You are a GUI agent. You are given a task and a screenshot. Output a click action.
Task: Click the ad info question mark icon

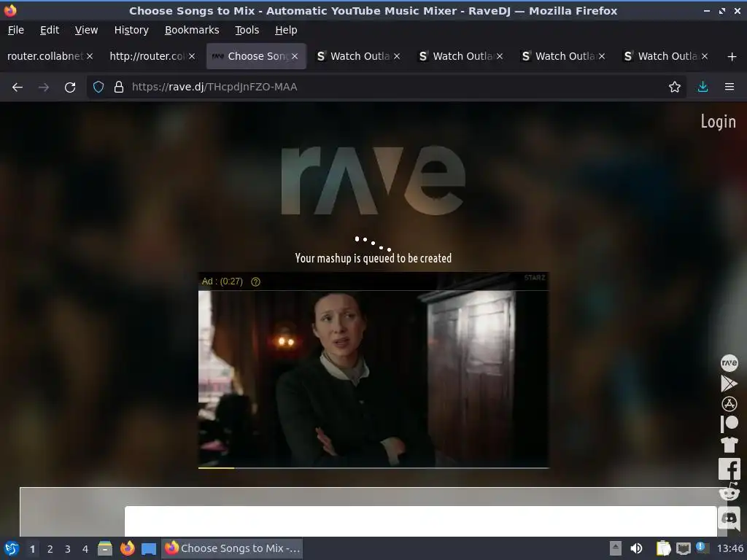(x=255, y=281)
